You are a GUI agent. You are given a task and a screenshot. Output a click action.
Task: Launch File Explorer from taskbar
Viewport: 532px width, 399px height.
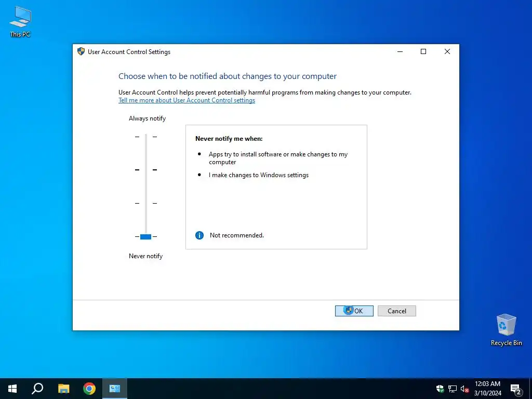coord(63,389)
